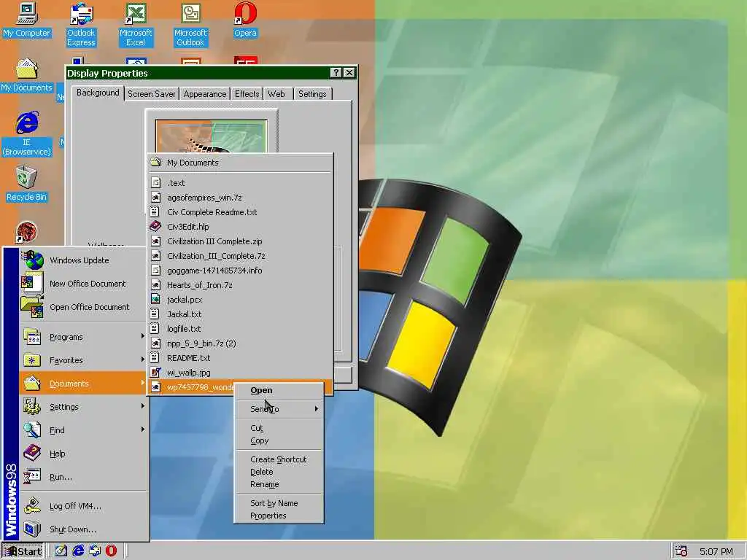Click the Run icon in Start menu
This screenshot has height=560, width=747.
pos(32,477)
